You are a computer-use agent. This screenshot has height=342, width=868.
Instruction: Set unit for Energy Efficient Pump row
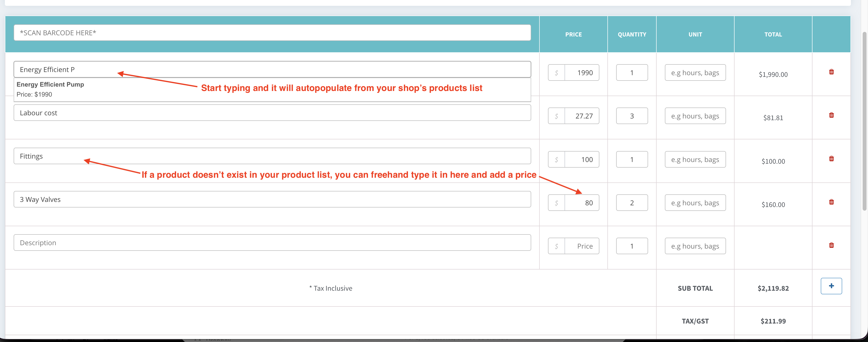pyautogui.click(x=695, y=72)
